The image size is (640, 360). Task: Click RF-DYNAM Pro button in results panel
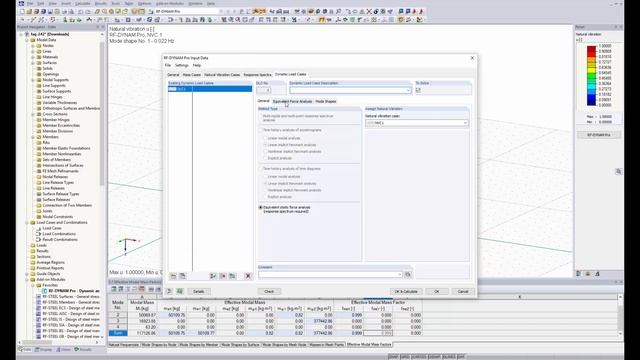599,135
